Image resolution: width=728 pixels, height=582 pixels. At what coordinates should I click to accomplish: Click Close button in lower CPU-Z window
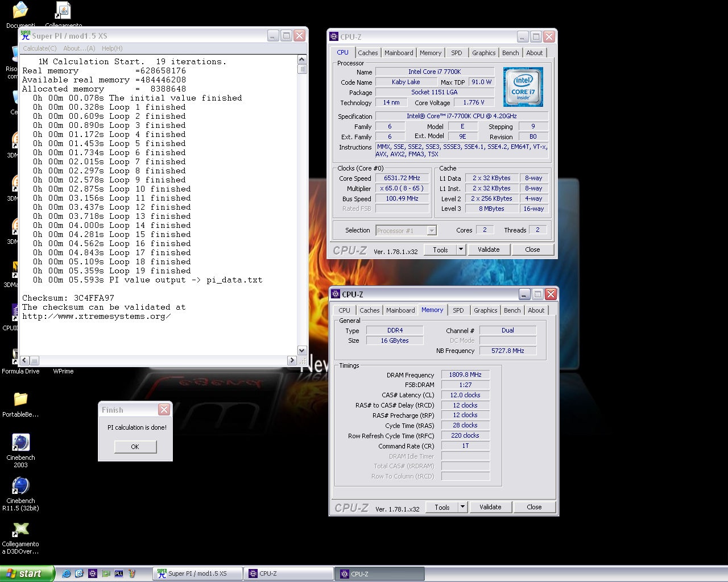535,507
